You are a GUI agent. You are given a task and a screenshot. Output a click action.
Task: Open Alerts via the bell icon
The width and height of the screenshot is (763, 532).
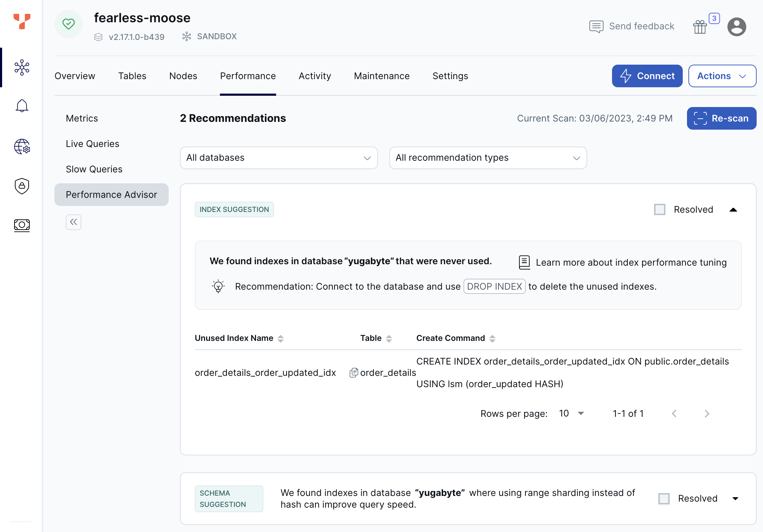pyautogui.click(x=22, y=106)
